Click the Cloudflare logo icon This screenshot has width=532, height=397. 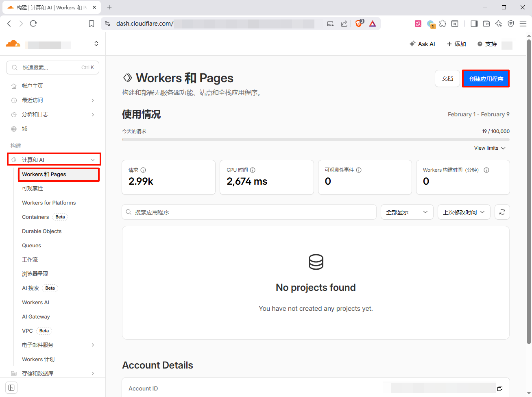(13, 44)
